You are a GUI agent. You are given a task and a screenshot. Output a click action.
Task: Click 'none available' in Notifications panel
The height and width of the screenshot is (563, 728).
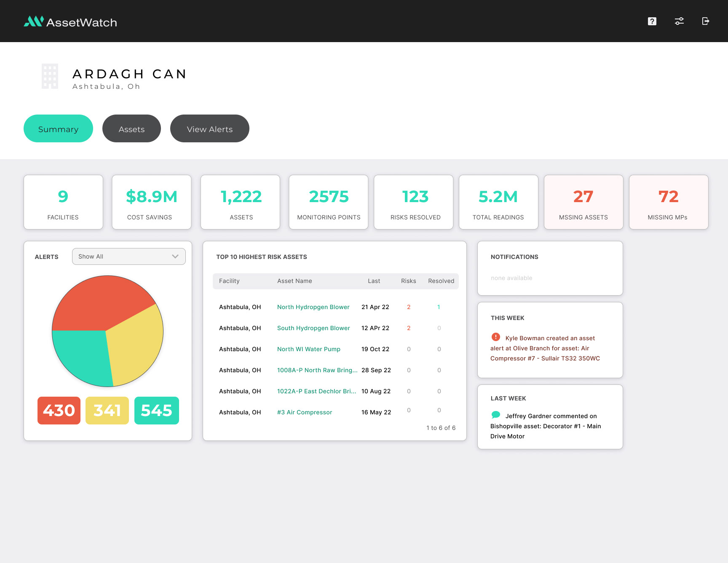pos(511,278)
